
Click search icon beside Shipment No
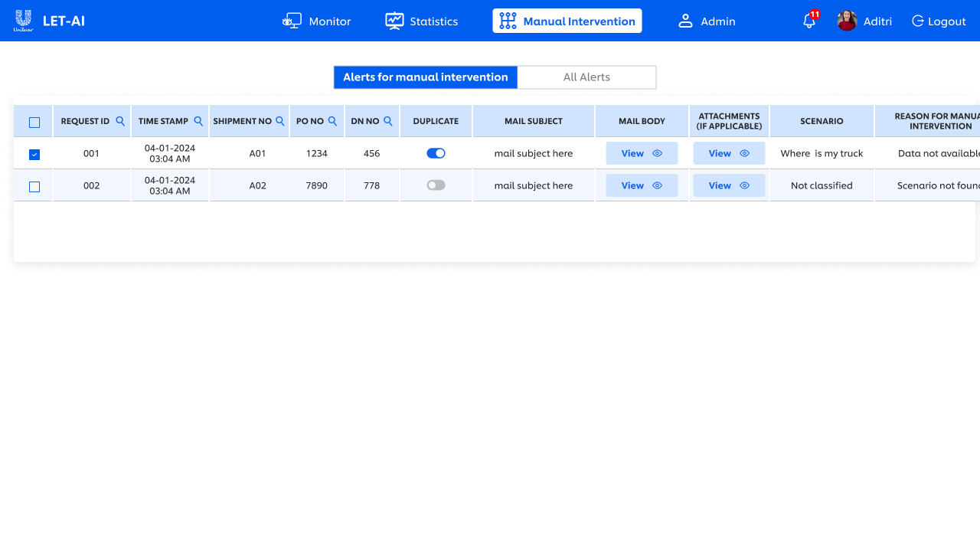pyautogui.click(x=280, y=121)
